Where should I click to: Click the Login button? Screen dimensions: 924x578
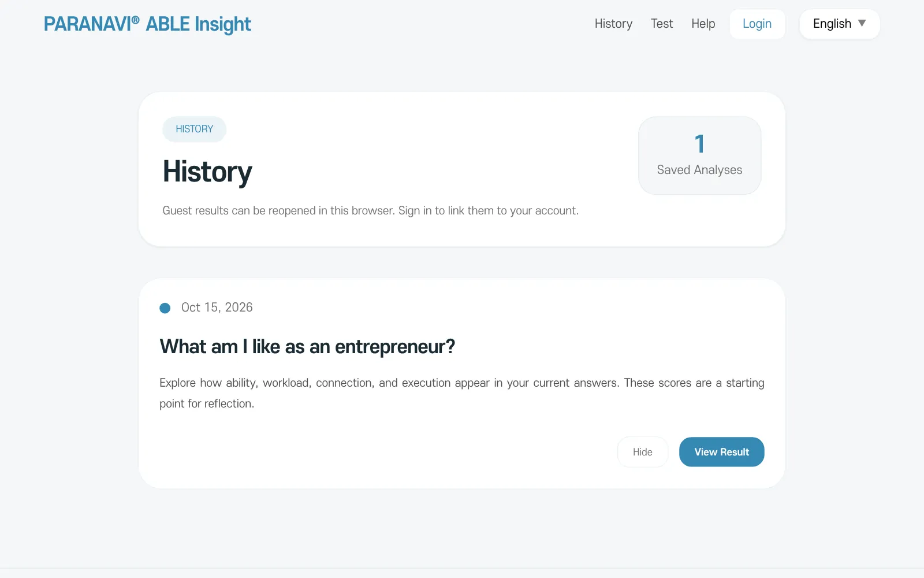coord(757,24)
